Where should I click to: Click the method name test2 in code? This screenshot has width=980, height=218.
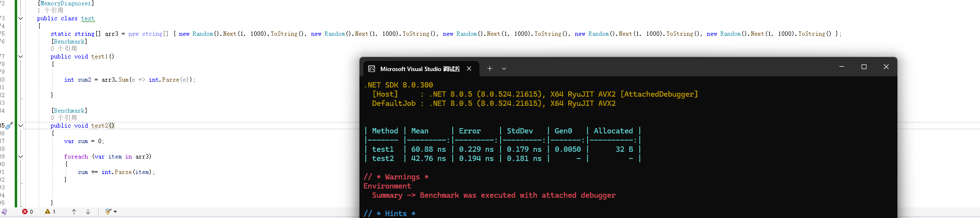100,126
